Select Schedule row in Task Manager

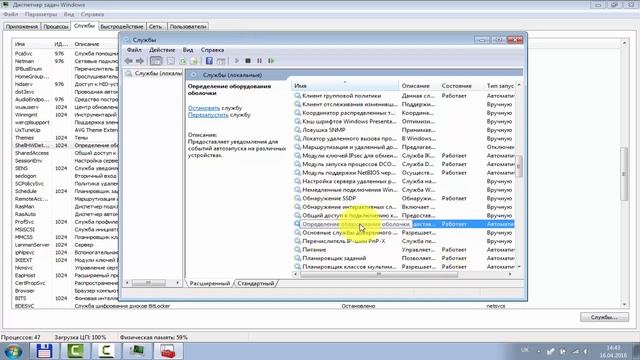point(66,191)
